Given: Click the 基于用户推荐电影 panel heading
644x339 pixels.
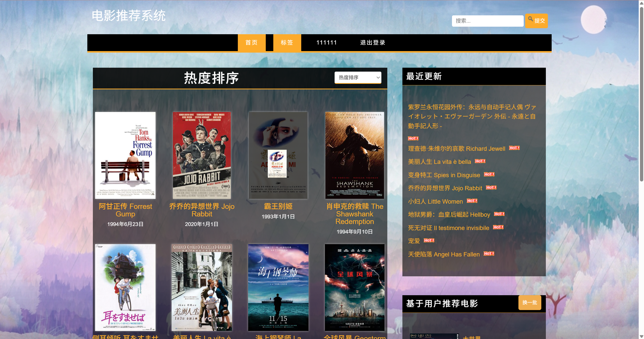Looking at the screenshot, I should (x=442, y=304).
